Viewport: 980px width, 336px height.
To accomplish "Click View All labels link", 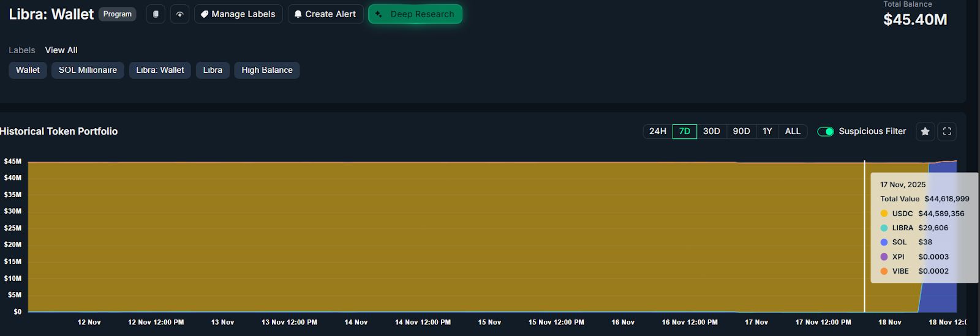I will [61, 50].
